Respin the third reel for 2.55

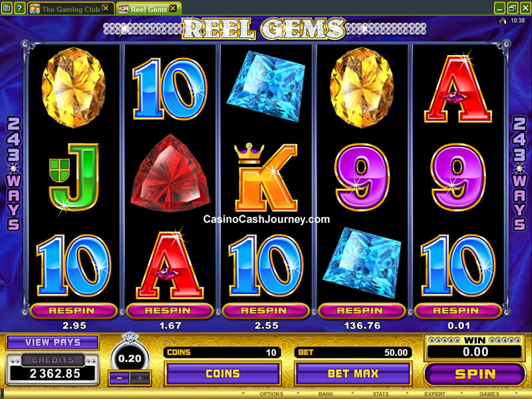tap(265, 311)
